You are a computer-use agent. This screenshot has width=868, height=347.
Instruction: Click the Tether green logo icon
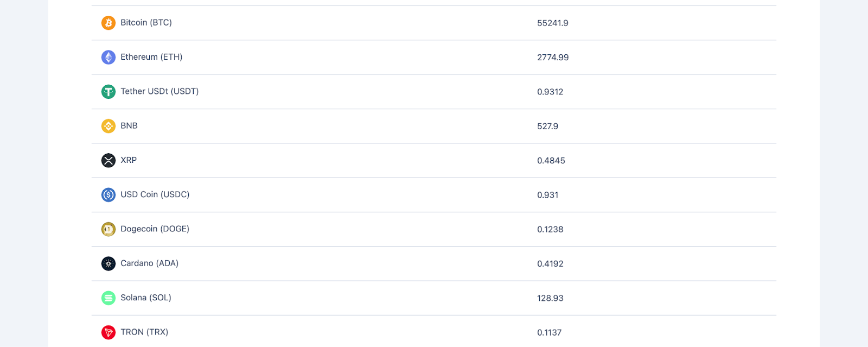(108, 92)
